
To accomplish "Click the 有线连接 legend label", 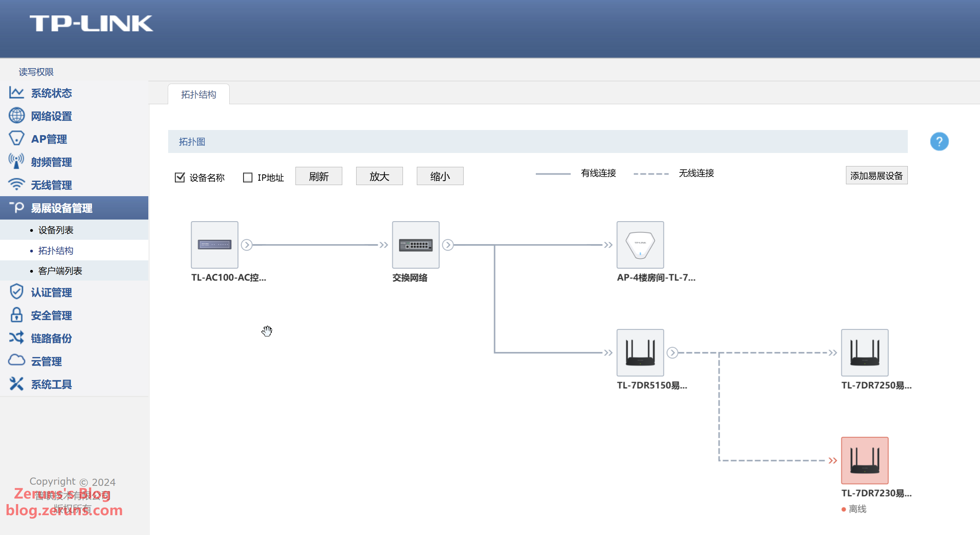I will click(x=598, y=173).
